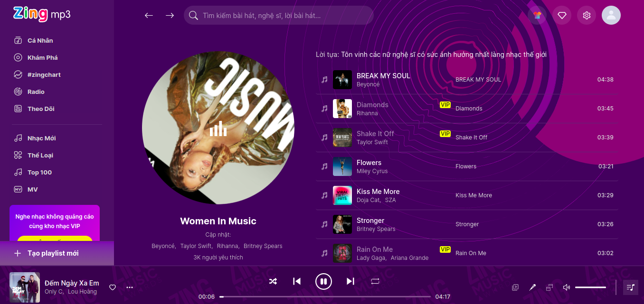Open the VIP diamond icon

[562, 15]
